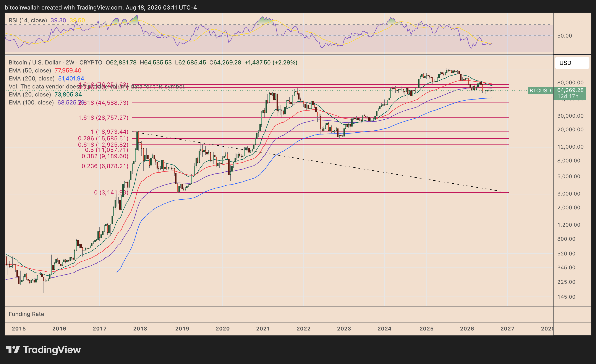The height and width of the screenshot is (364, 596).
Task: Click the close price C64,269.28 in legend
Action: click(x=225, y=63)
